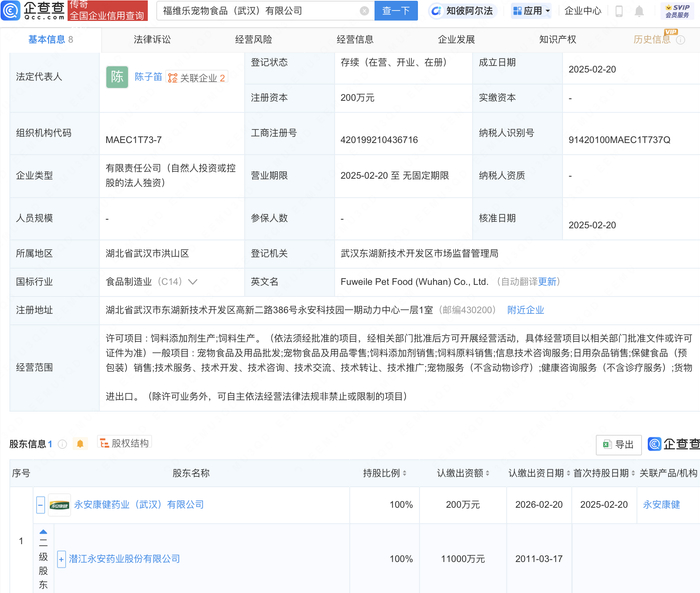Click the bell icon beside 股东信息
The width and height of the screenshot is (700, 593).
click(80, 443)
